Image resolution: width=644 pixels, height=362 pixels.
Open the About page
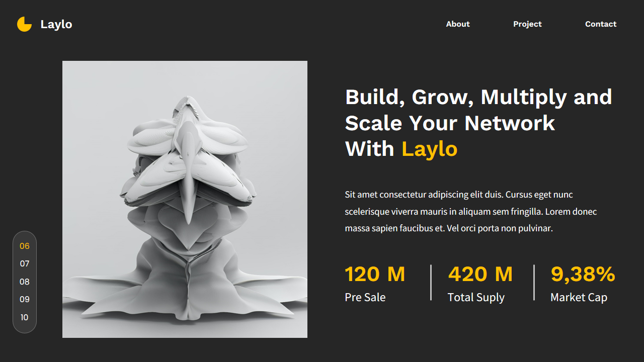pos(458,24)
